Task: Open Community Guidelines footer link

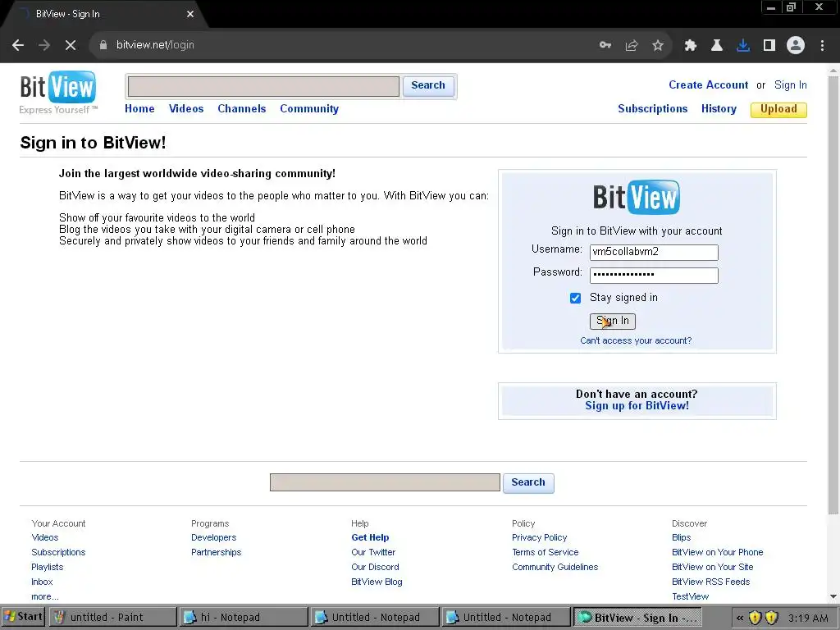Action: click(x=555, y=567)
